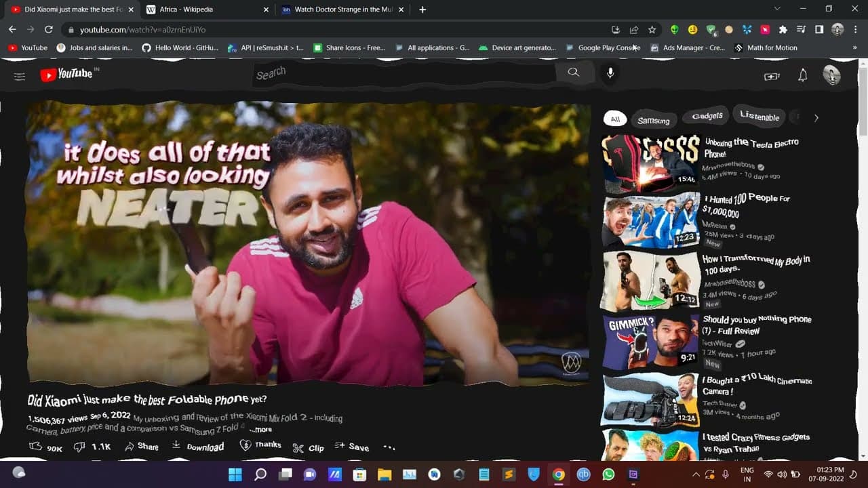
Task: Open the Math for Motion bookmark
Action: click(766, 47)
